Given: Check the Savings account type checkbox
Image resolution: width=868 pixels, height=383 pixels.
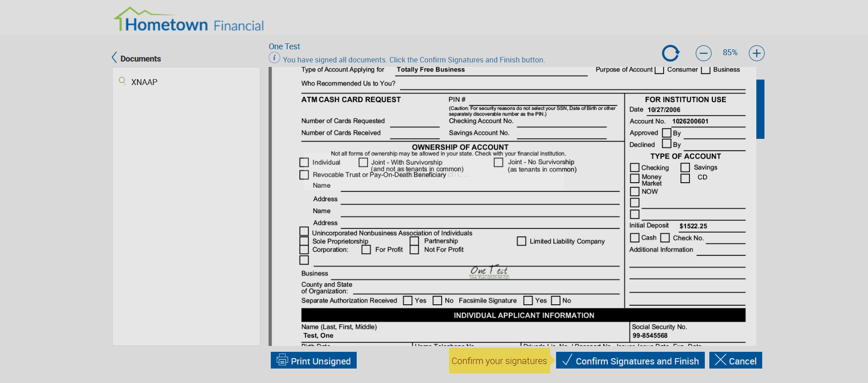Looking at the screenshot, I should point(685,168).
